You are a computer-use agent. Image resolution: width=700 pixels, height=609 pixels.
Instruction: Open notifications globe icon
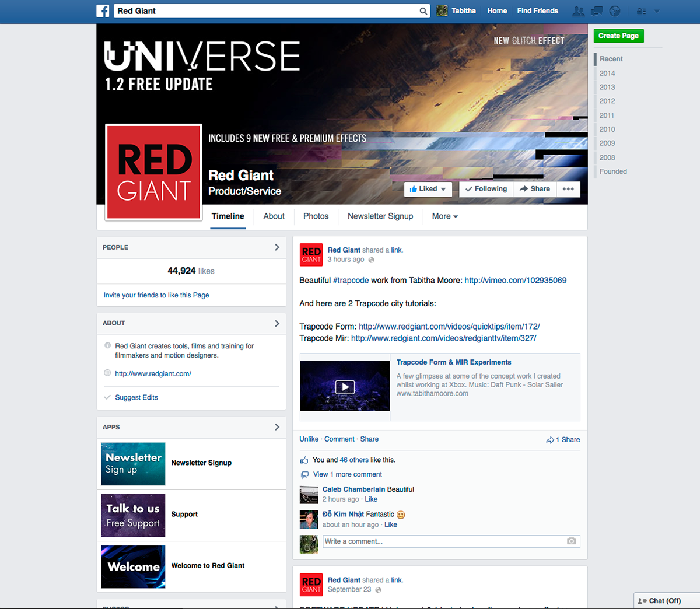coord(615,11)
